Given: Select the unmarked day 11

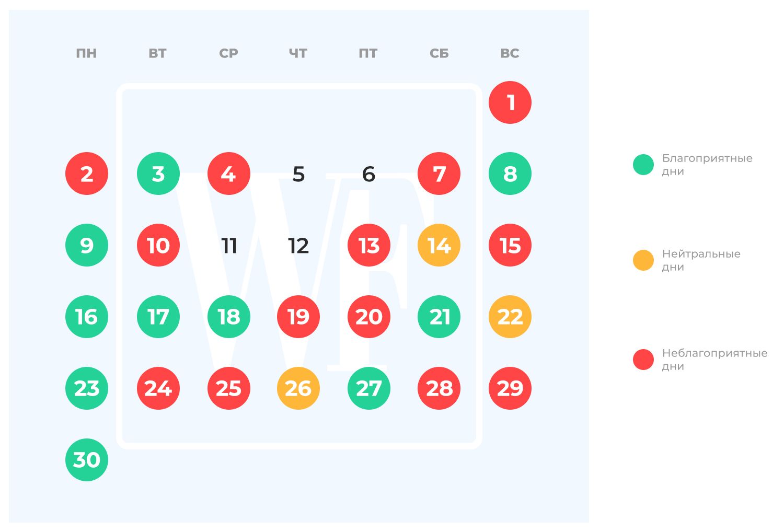Looking at the screenshot, I should (x=229, y=246).
